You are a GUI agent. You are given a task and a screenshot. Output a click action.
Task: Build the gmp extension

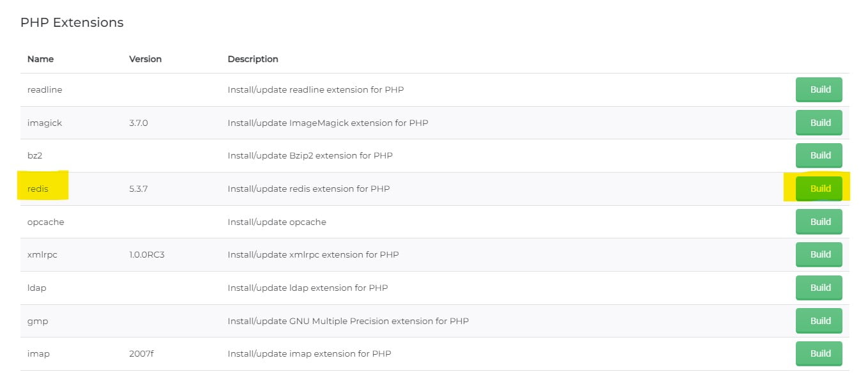point(819,320)
